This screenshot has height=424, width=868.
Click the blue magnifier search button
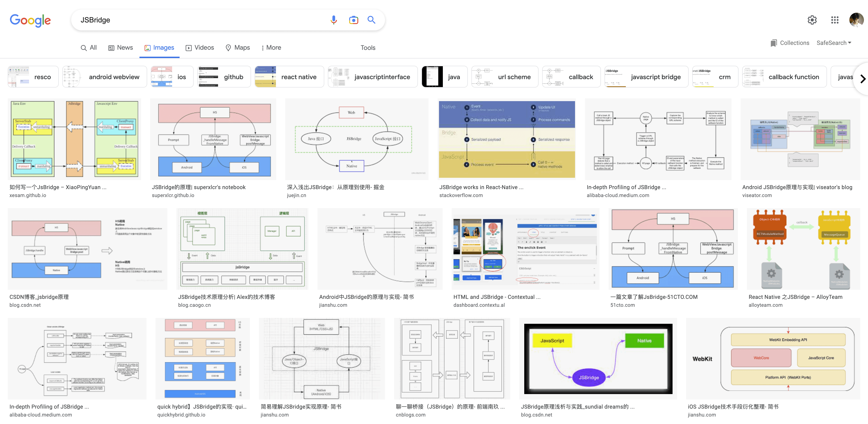[371, 20]
